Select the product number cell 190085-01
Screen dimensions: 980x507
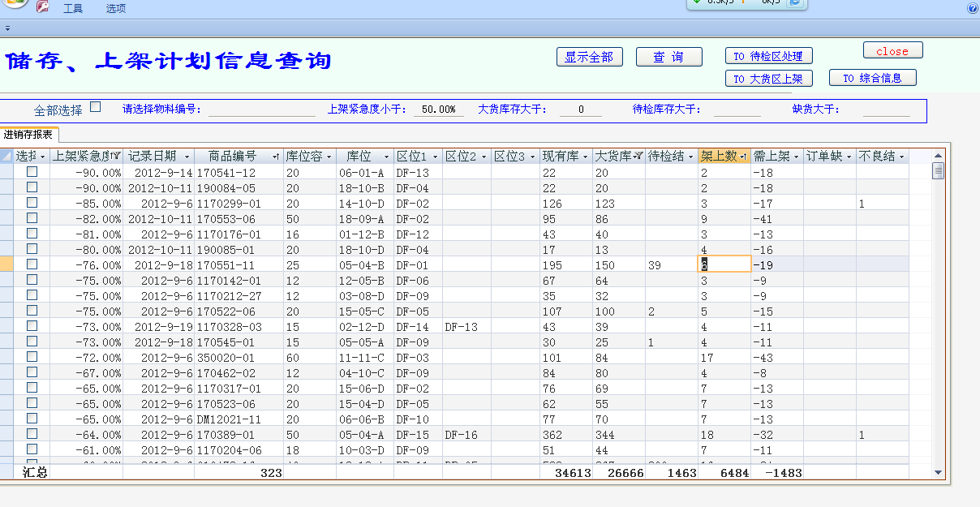tap(239, 249)
